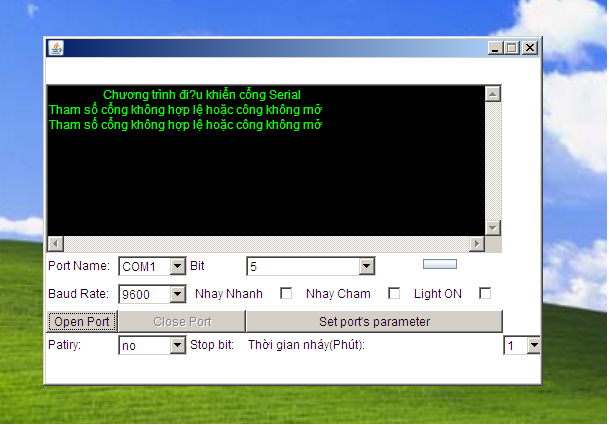Click the Patiry label
Screen dimensions: 609x425
(64, 345)
